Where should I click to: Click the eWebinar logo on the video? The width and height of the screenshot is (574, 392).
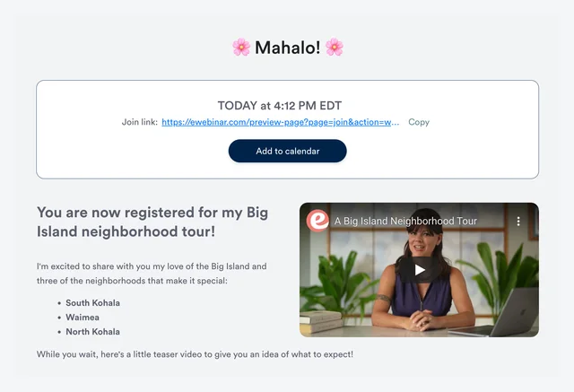point(317,221)
